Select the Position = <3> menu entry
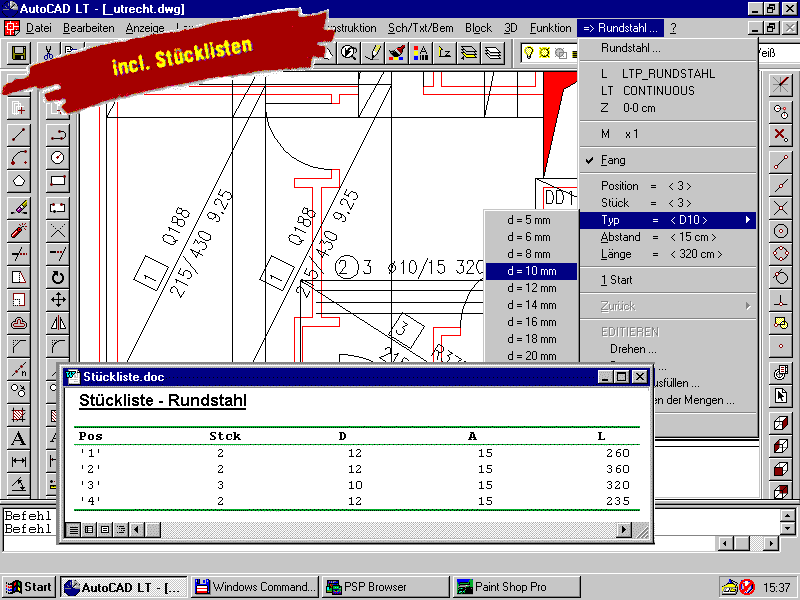The width and height of the screenshot is (800, 600). tap(668, 186)
